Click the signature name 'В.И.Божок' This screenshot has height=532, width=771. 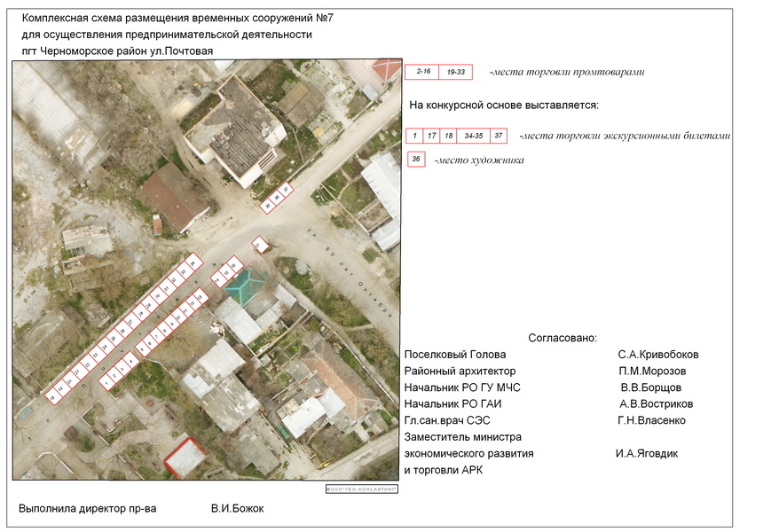pyautogui.click(x=237, y=508)
